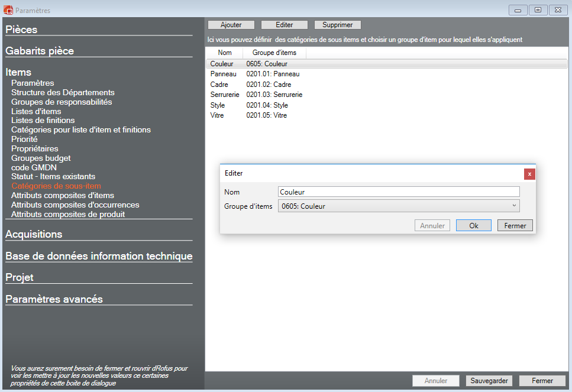Viewport: 572px width, 392px height.
Task: Close the Editer dialog with red X
Action: coord(529,174)
